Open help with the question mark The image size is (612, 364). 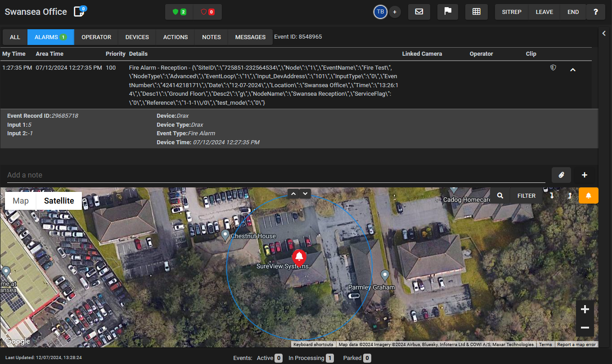[x=596, y=12]
